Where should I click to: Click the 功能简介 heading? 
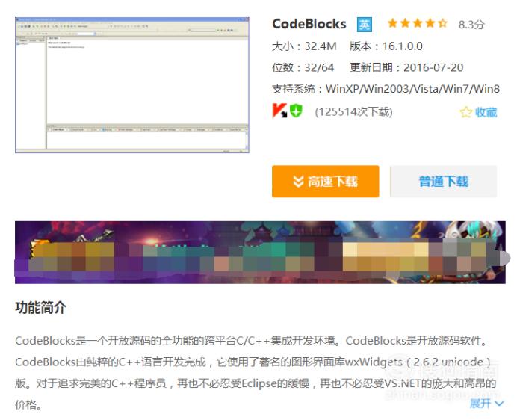(40, 307)
